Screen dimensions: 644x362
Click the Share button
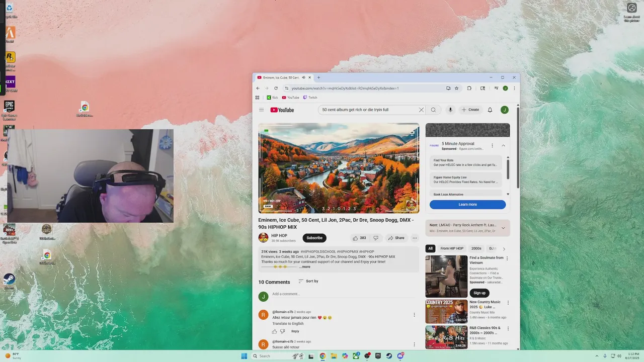pyautogui.click(x=396, y=238)
